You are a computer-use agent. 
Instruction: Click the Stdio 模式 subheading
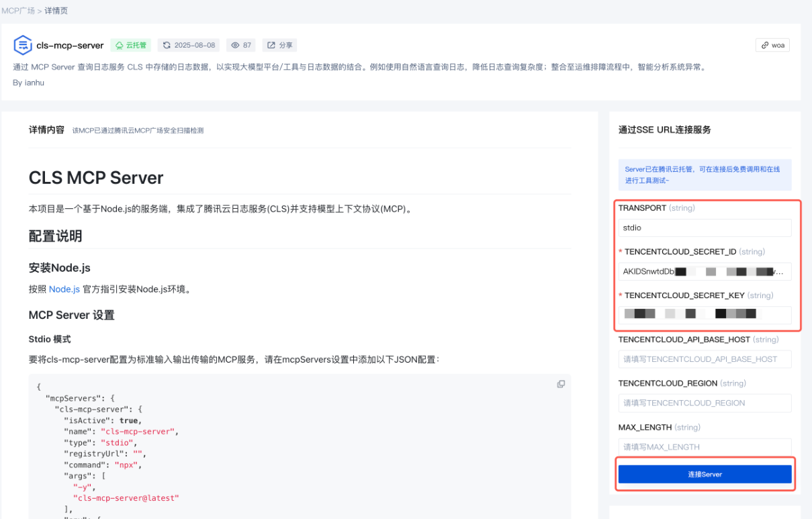(50, 339)
